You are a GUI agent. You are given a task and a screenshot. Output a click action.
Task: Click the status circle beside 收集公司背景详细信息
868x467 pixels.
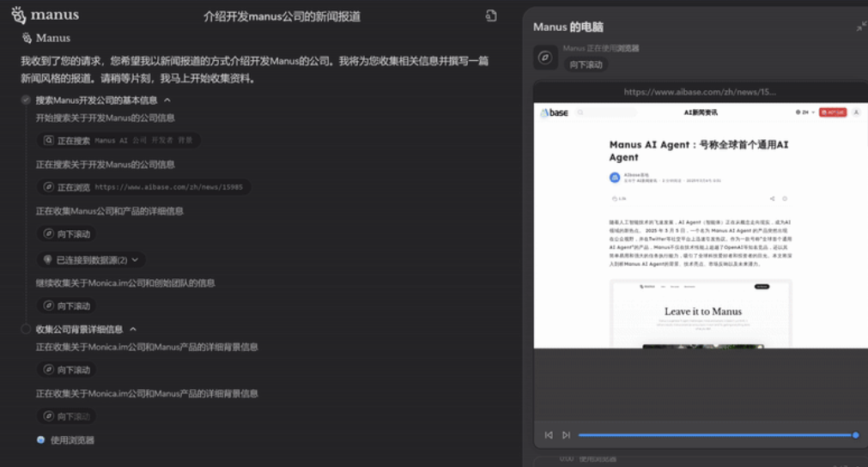(x=26, y=329)
